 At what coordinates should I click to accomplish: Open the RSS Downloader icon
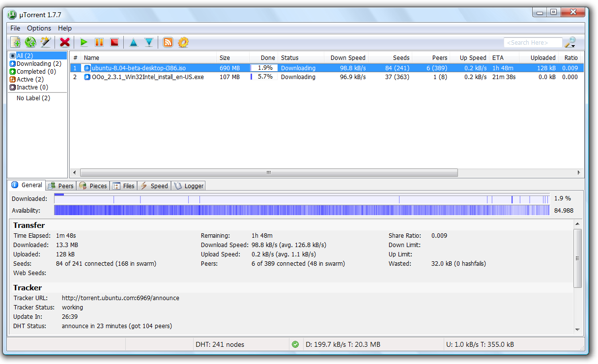168,42
